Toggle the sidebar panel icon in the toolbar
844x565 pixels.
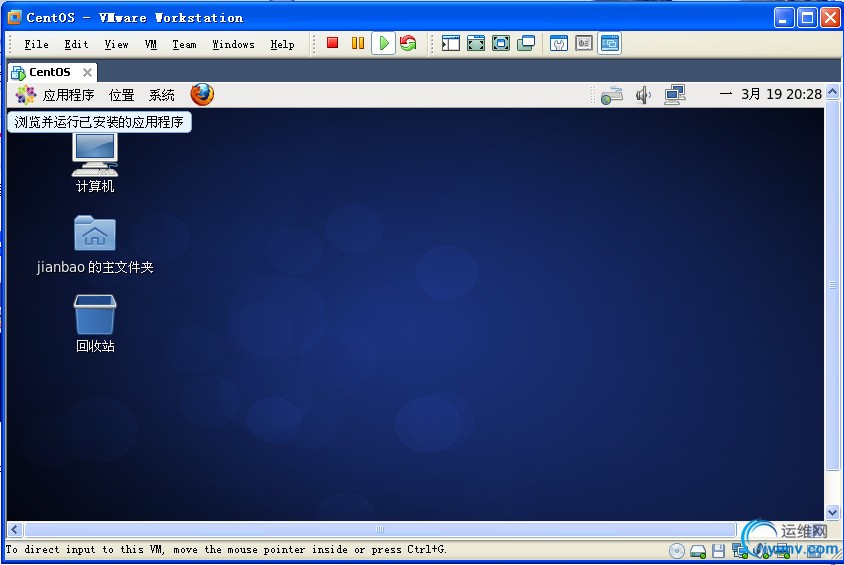[x=451, y=43]
